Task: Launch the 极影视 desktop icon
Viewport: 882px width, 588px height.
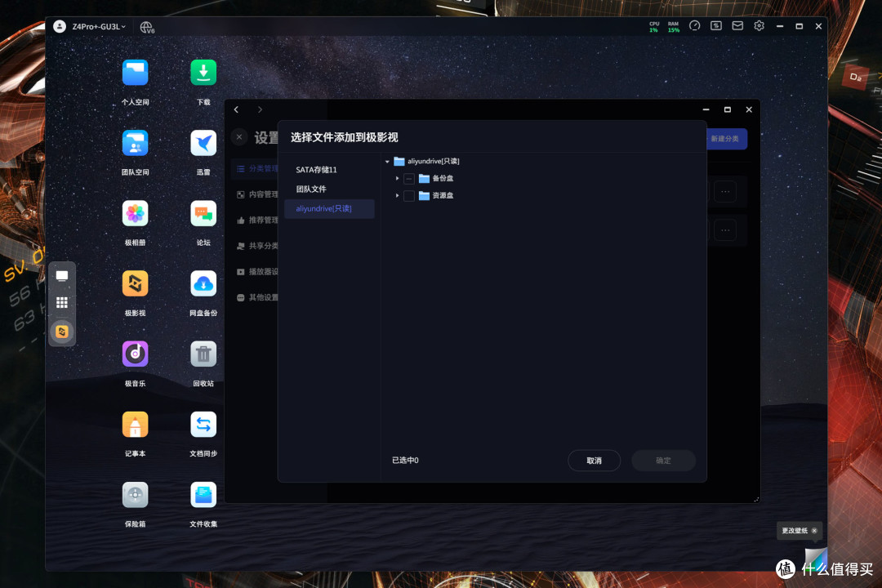Action: pyautogui.click(x=135, y=283)
